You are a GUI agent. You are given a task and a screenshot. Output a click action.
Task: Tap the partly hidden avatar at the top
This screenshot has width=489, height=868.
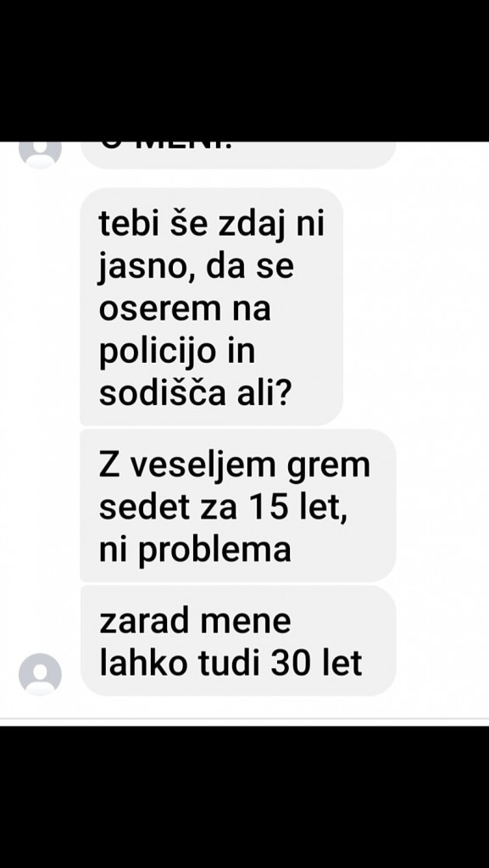(40, 154)
